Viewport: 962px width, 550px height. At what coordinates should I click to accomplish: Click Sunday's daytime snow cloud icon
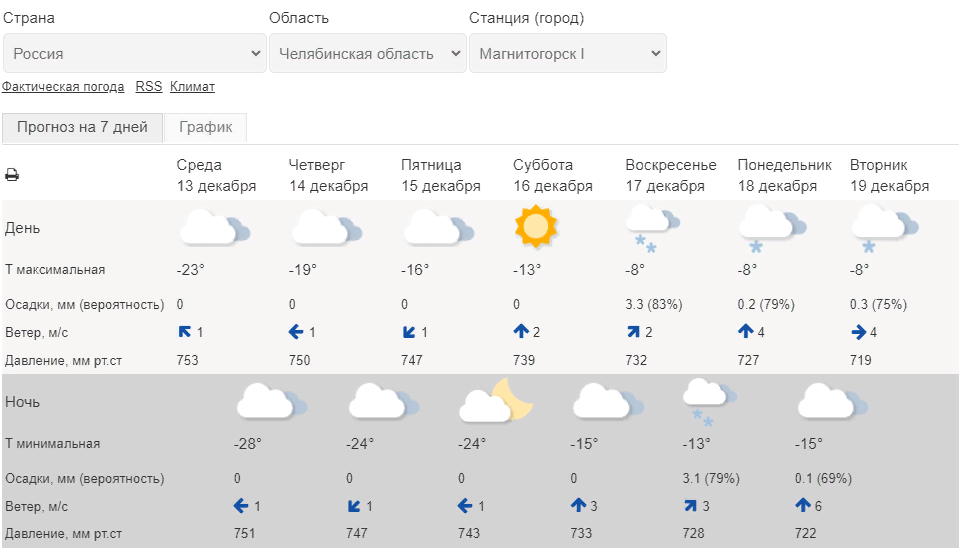tap(652, 228)
